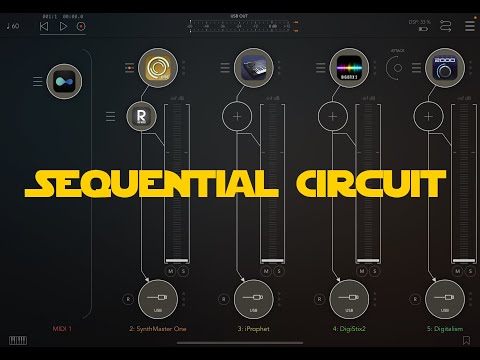The width and height of the screenshot is (480, 360).
Task: Solo the SynthMaster One channel
Action: (x=183, y=271)
